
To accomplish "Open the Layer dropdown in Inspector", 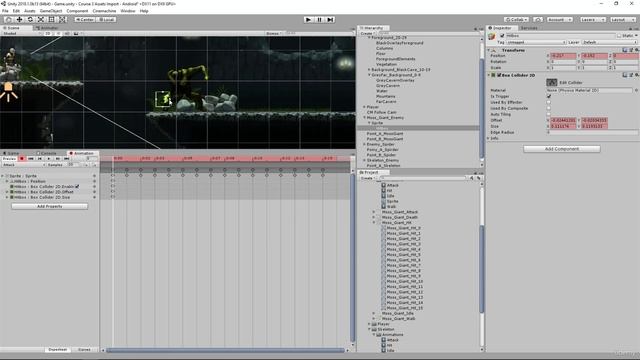I will 609,42.
